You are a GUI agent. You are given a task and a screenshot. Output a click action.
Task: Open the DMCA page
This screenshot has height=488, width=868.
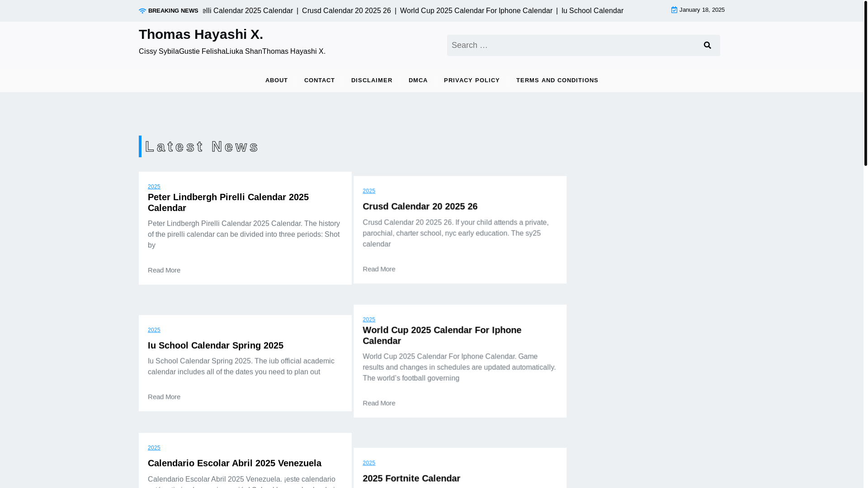coord(418,80)
